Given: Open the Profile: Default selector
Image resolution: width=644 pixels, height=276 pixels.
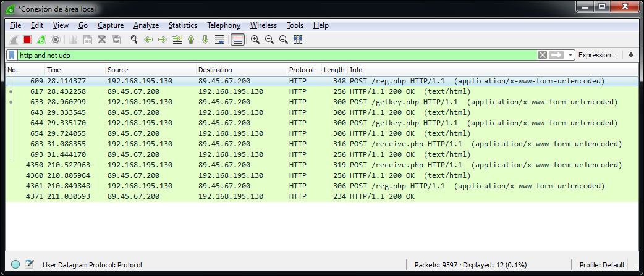Looking at the screenshot, I should click(x=602, y=265).
